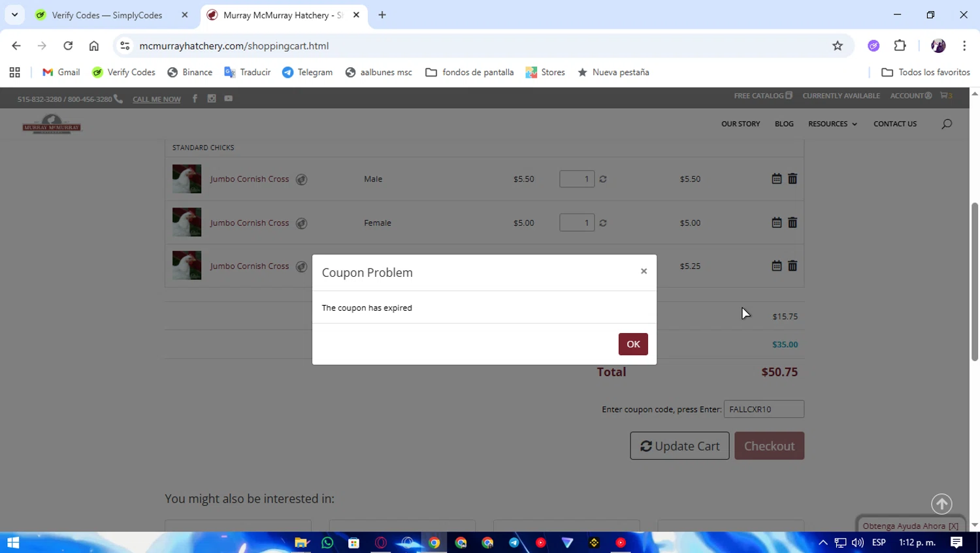Delete the Male Jumbo Cornish Cross item
This screenshot has height=553, width=980.
(792, 178)
